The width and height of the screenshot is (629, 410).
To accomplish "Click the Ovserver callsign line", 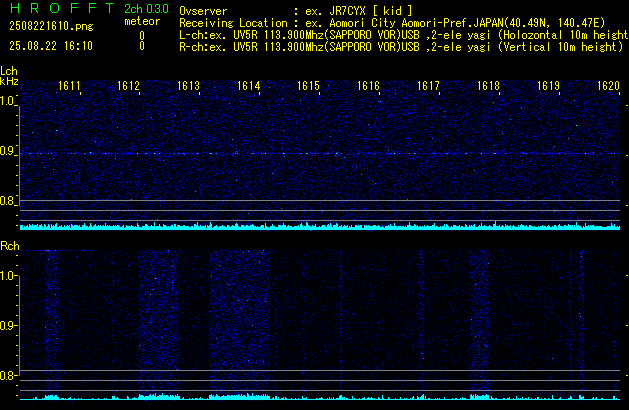I will [296, 11].
